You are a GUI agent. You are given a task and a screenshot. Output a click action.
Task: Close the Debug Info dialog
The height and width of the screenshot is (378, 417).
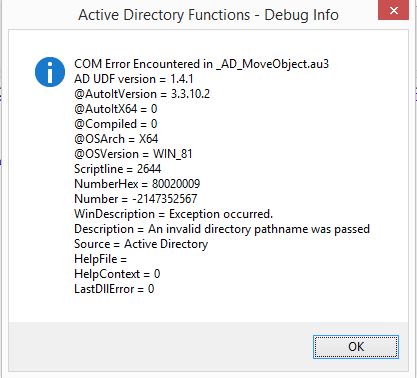tap(393, 10)
